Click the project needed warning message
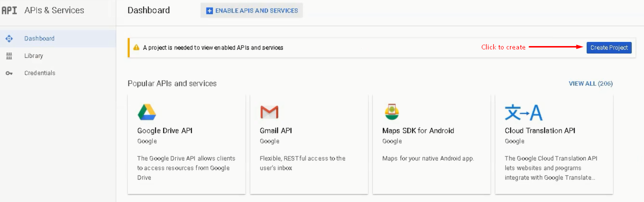Viewport: 644px width, 202px height. [213, 48]
